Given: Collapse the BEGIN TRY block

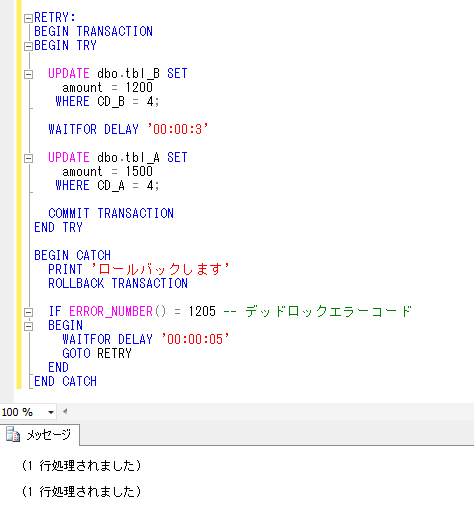Looking at the screenshot, I should 29,46.
